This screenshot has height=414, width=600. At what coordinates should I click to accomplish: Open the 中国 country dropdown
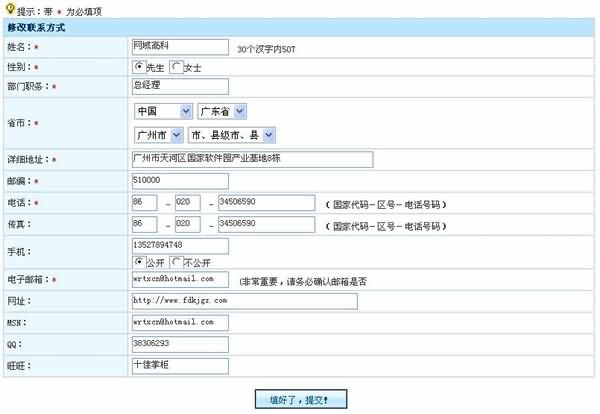click(162, 111)
